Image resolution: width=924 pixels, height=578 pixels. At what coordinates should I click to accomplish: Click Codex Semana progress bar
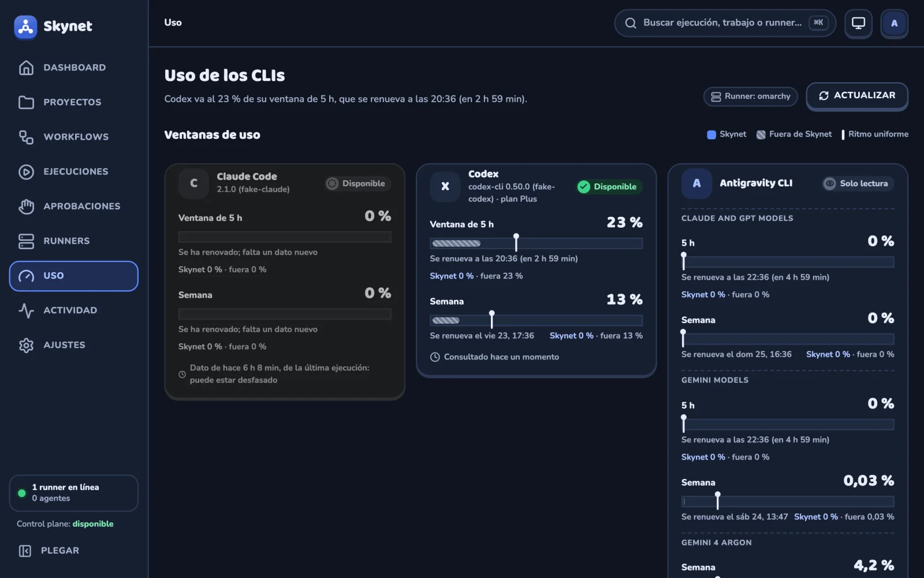point(536,320)
